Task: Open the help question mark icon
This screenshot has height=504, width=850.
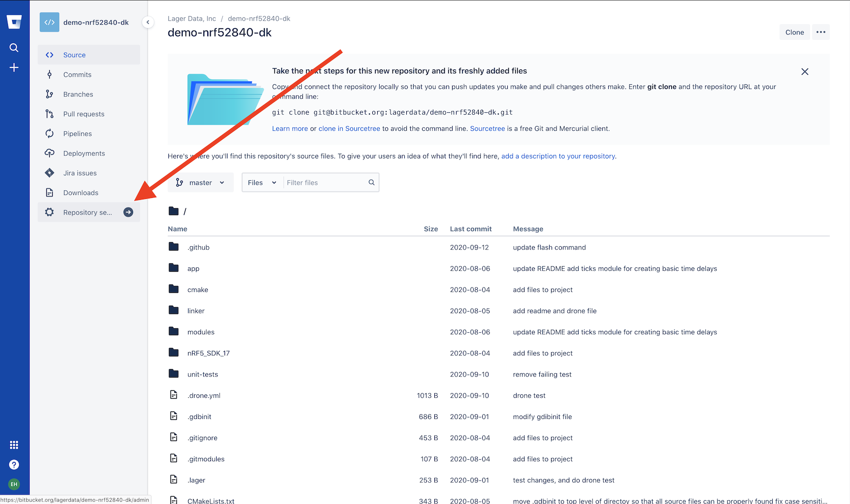Action: point(14,465)
